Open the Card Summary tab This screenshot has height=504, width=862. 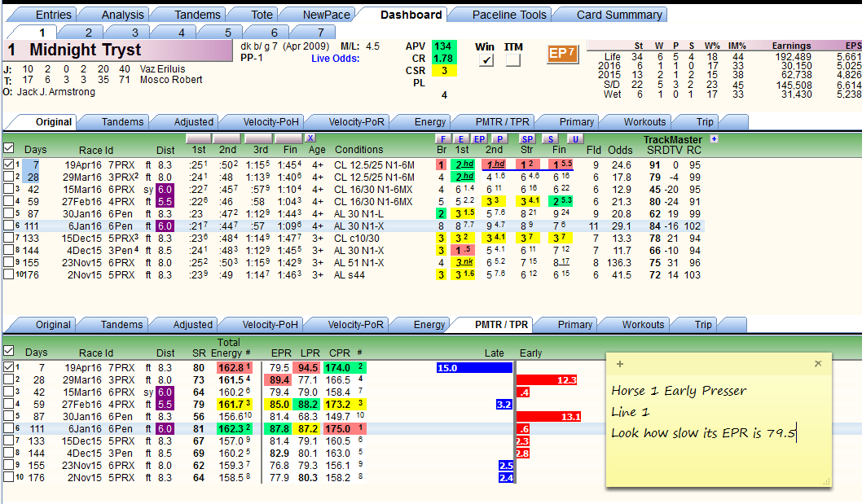[x=619, y=15]
